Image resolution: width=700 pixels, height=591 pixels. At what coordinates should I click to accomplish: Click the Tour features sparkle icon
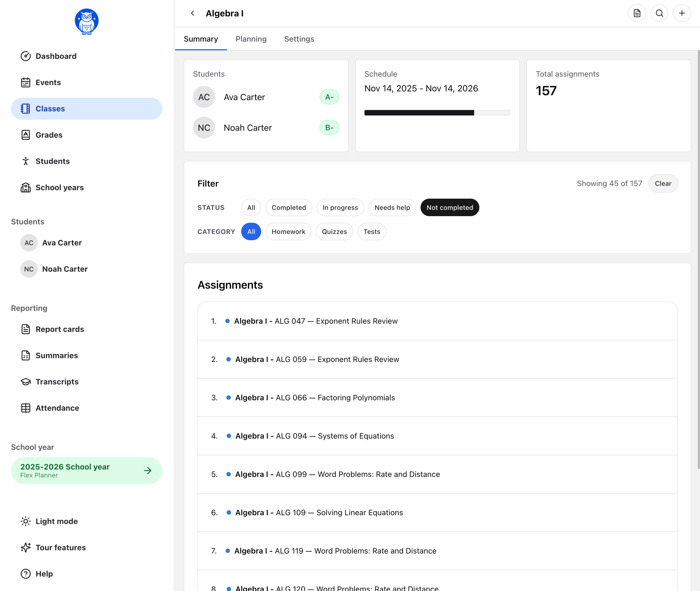pyautogui.click(x=26, y=547)
